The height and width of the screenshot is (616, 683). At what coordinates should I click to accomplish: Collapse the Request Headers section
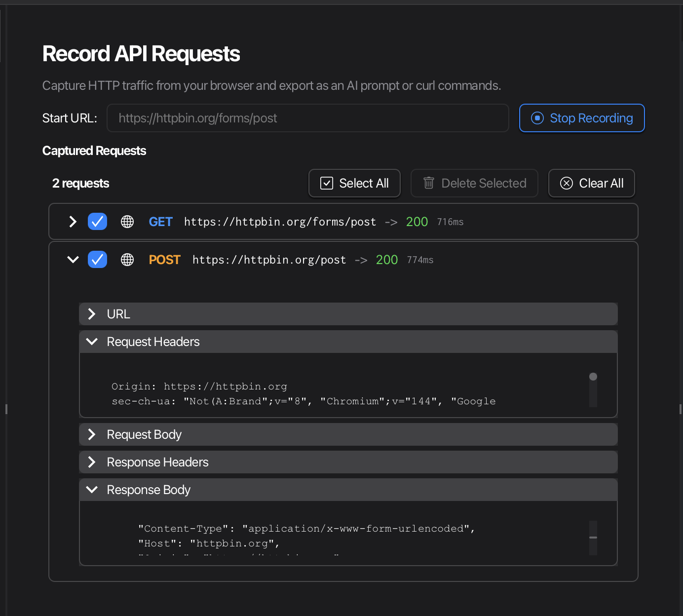coord(92,342)
